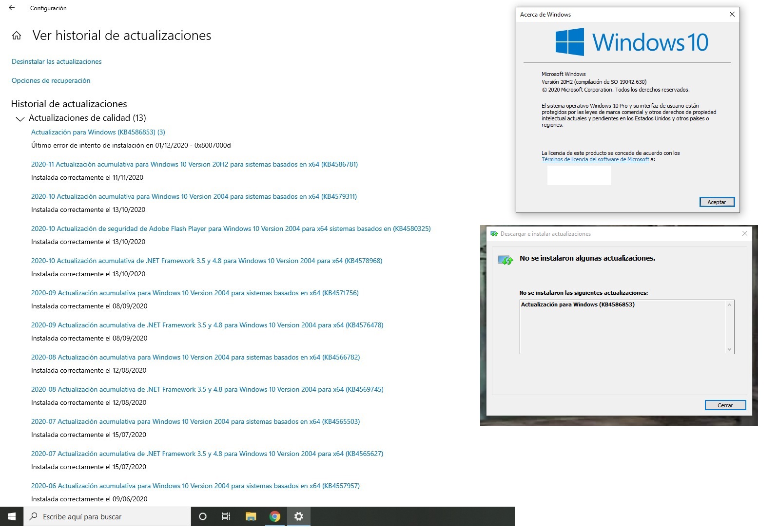Click the search magnifier icon in taskbar
This screenshot has width=778, height=532.
click(x=34, y=516)
